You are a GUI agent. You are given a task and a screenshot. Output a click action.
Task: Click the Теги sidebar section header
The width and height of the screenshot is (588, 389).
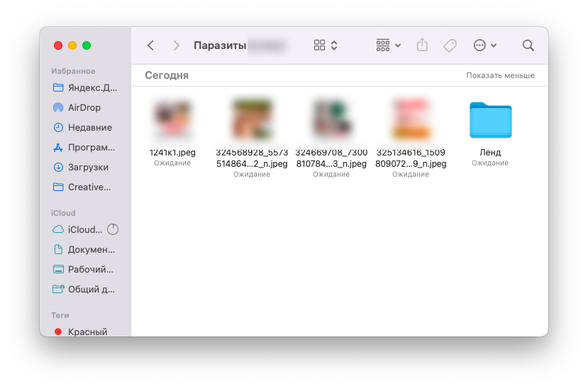(x=60, y=315)
